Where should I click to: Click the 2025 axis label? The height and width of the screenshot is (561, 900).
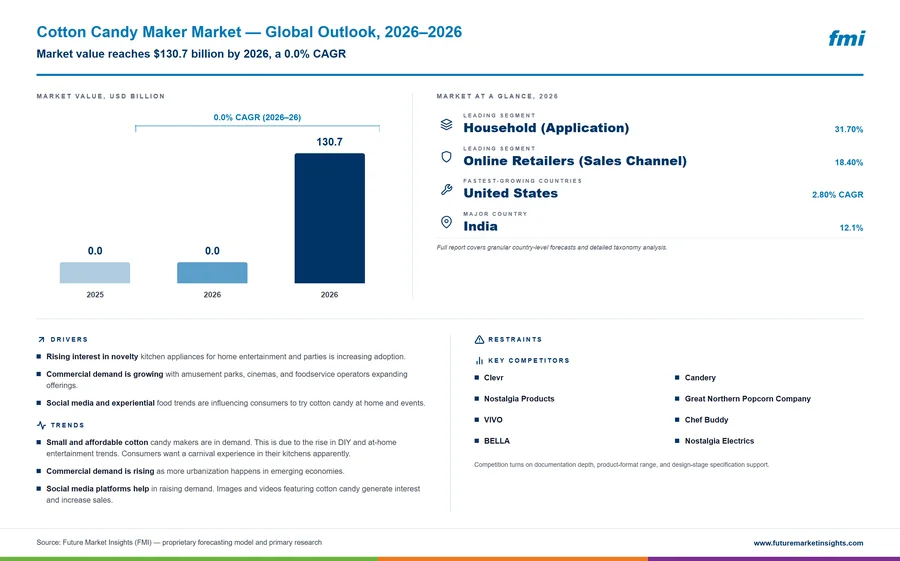[95, 295]
